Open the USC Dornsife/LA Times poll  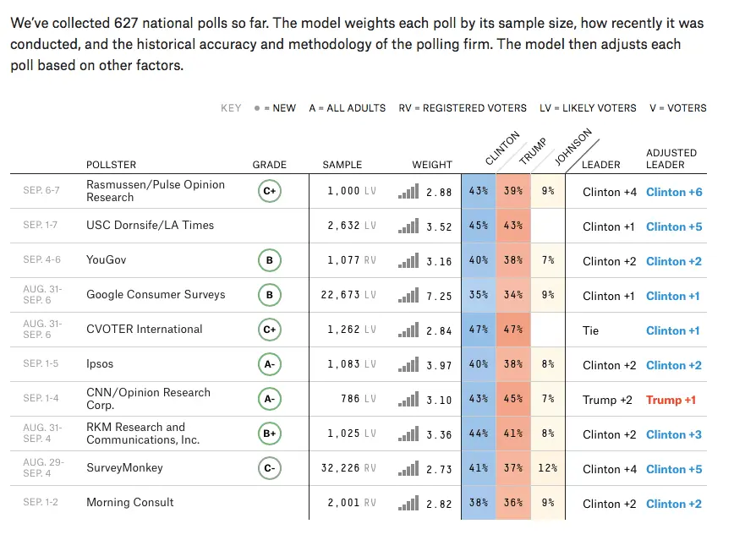pos(150,225)
